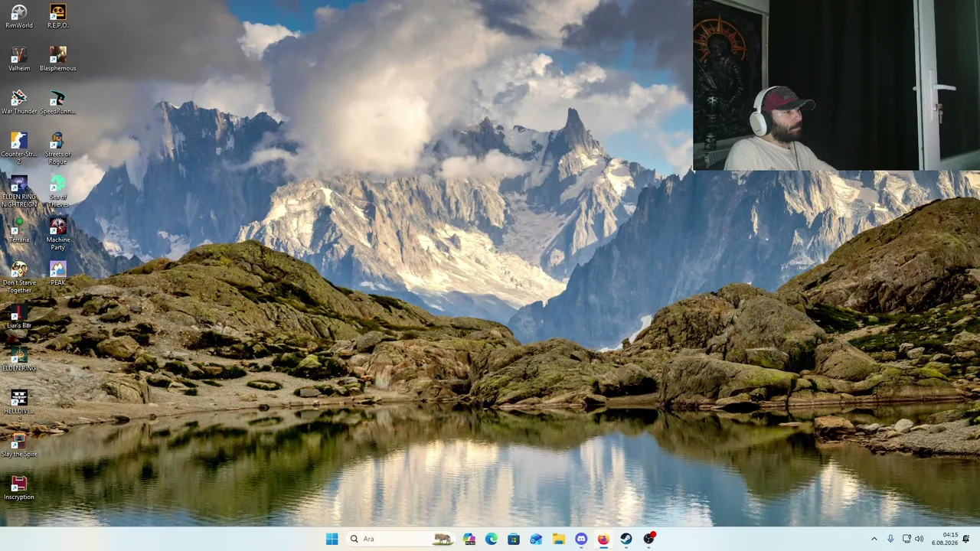Select the Liar's Bar desktop icon
This screenshot has width=980, height=551.
point(19,316)
